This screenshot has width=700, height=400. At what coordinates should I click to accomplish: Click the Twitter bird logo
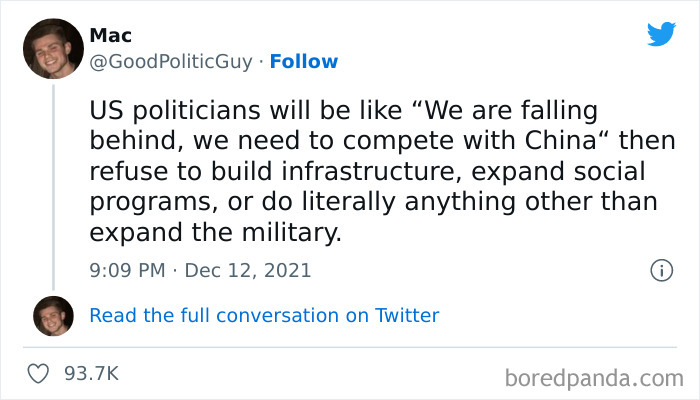click(661, 34)
